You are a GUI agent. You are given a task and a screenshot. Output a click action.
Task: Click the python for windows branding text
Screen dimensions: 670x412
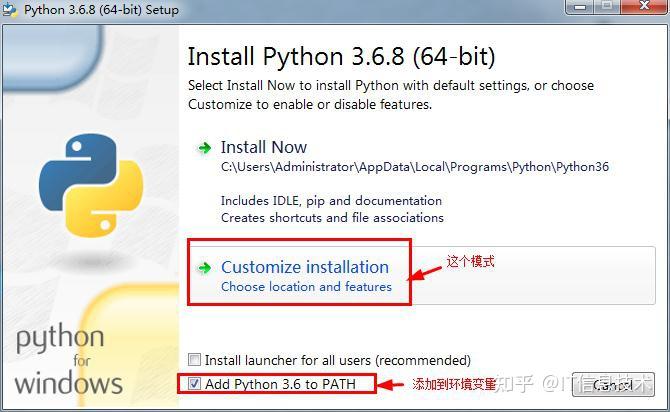[x=68, y=359]
